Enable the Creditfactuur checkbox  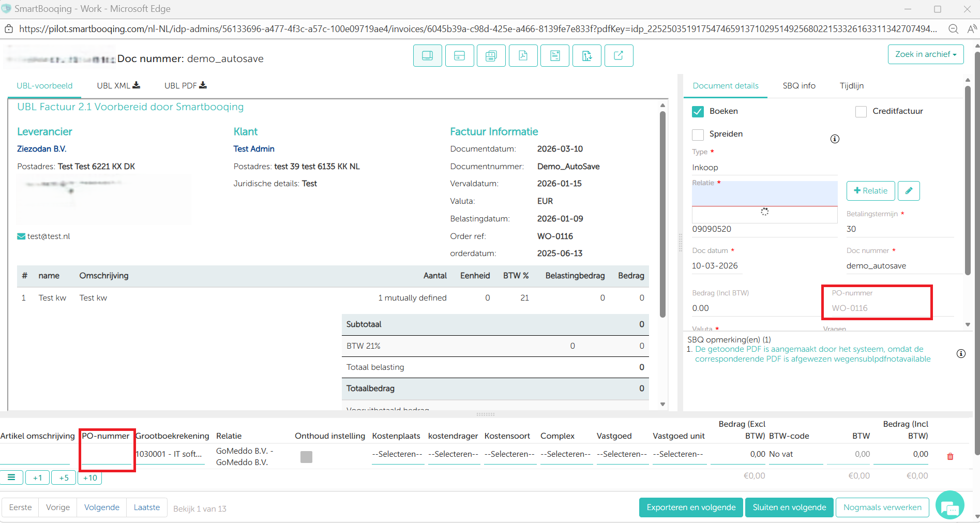point(861,112)
